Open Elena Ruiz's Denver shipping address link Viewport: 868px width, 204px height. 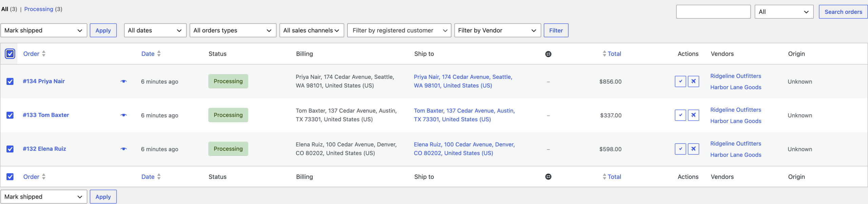click(x=464, y=149)
